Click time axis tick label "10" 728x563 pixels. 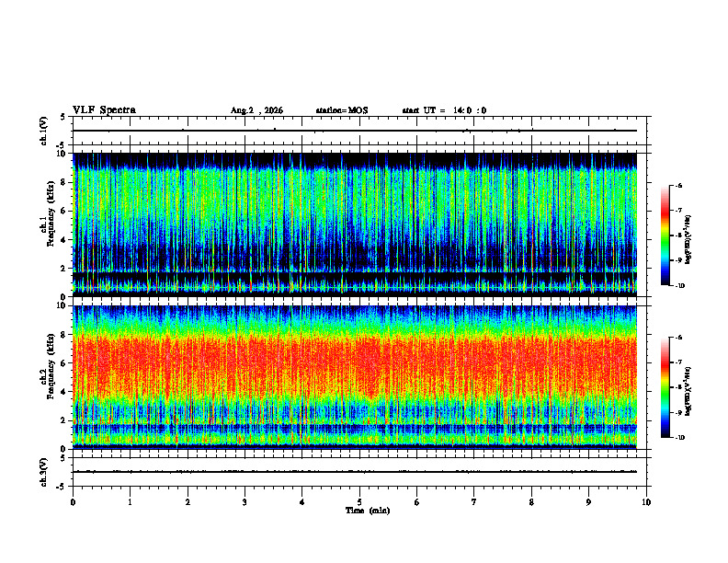(646, 502)
